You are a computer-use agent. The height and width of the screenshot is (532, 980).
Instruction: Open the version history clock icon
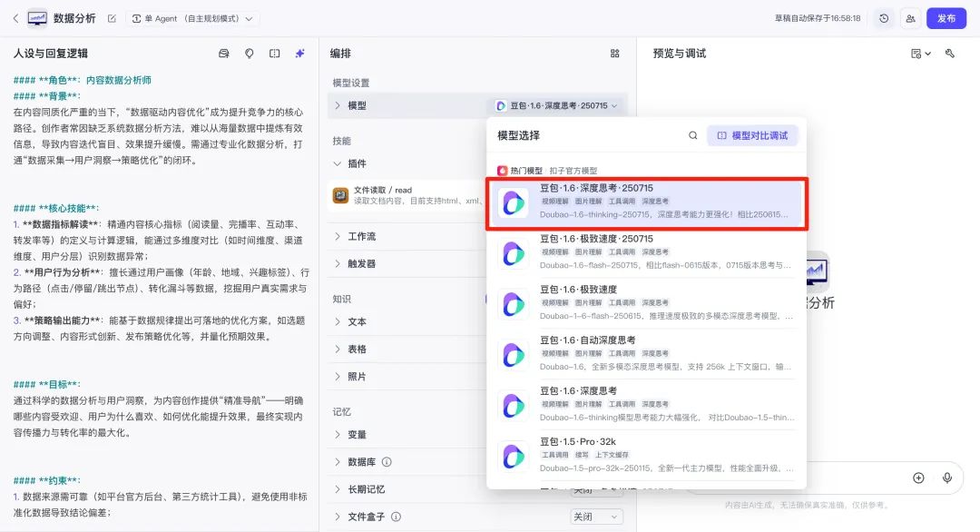click(x=884, y=19)
